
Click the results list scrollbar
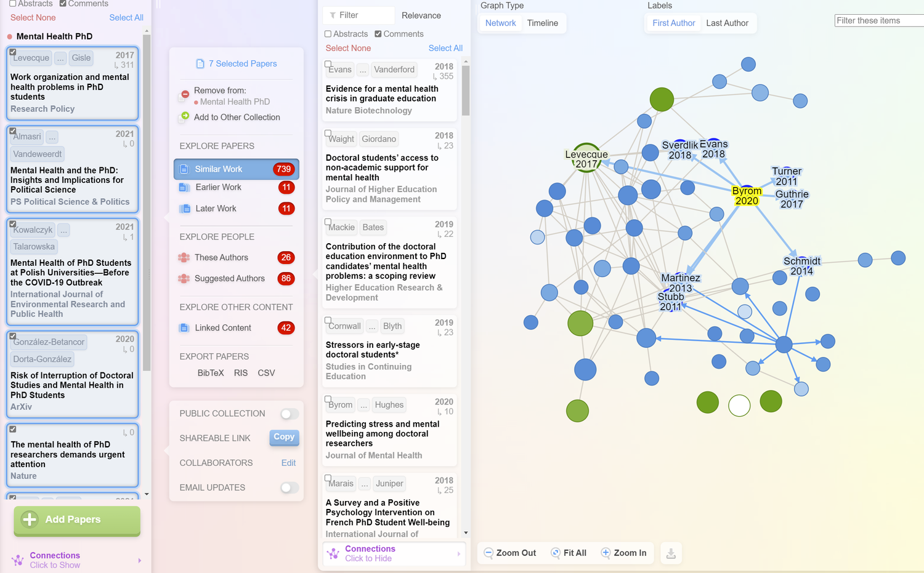(466, 90)
